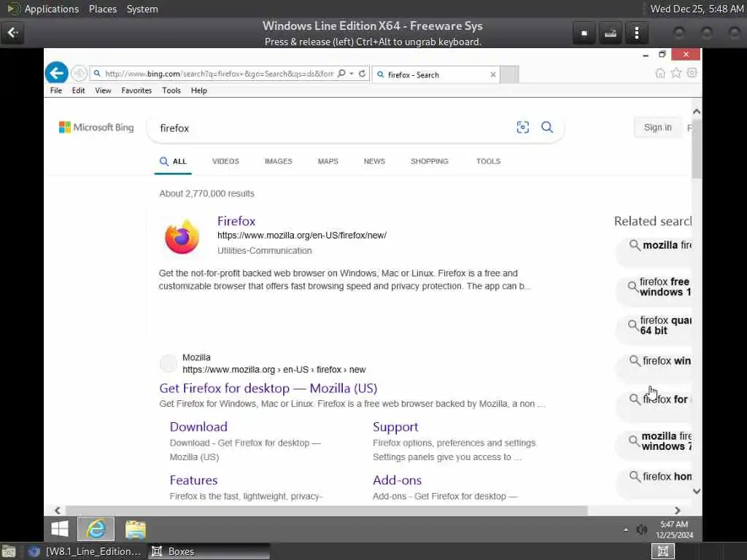This screenshot has height=560, width=747.
Task: Open File Explorer from the taskbar
Action: pos(135,529)
